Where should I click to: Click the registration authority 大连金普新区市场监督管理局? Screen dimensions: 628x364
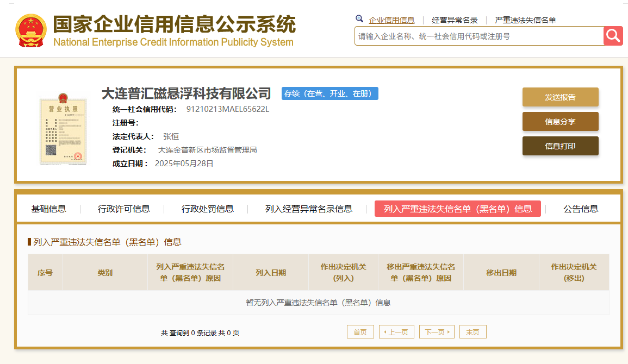(208, 150)
